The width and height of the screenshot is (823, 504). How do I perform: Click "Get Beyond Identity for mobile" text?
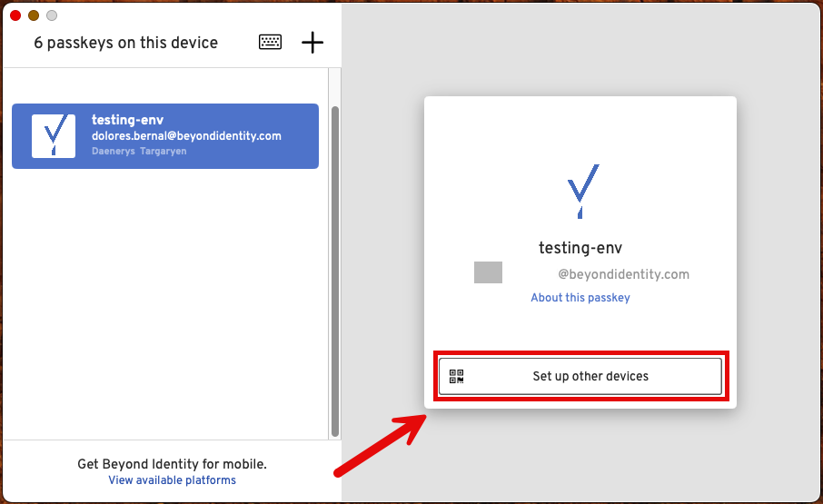tap(172, 464)
